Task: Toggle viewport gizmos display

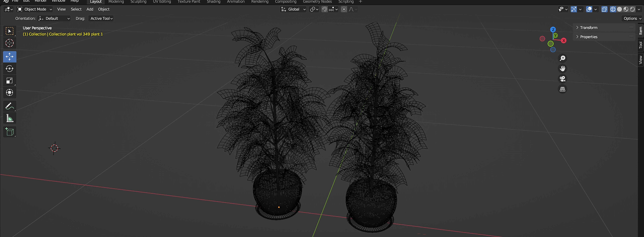Action: point(574,9)
